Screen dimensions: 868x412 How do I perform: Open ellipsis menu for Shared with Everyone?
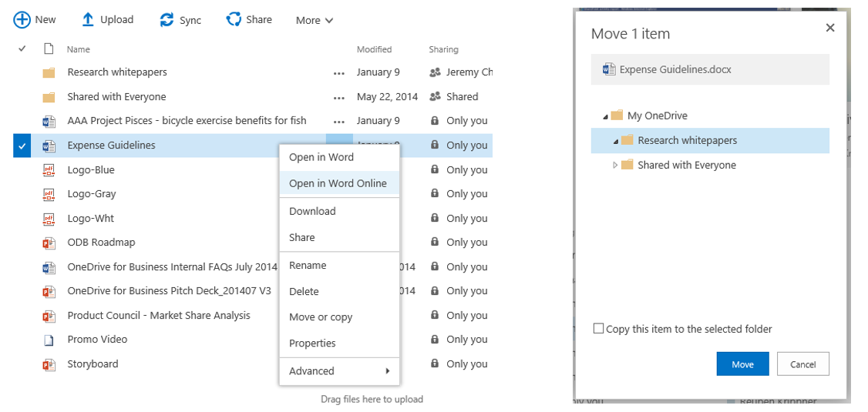tap(338, 98)
